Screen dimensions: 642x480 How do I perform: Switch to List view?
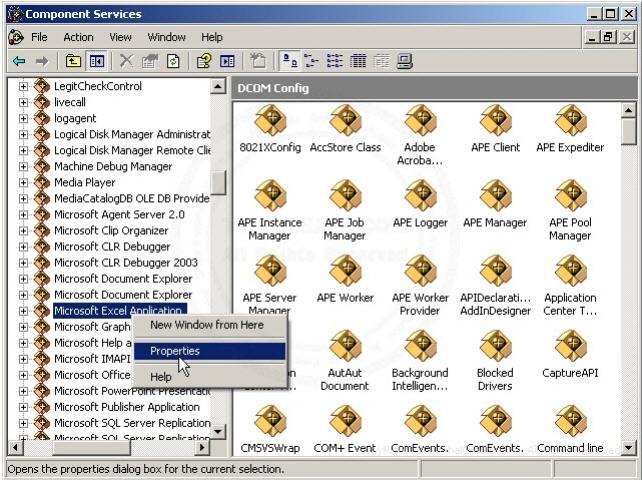tap(335, 61)
